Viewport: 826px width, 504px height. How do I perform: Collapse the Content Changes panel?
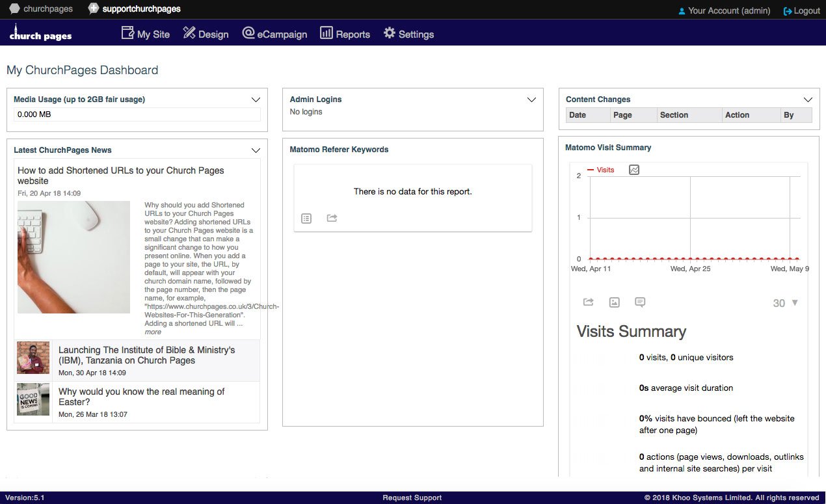(808, 99)
